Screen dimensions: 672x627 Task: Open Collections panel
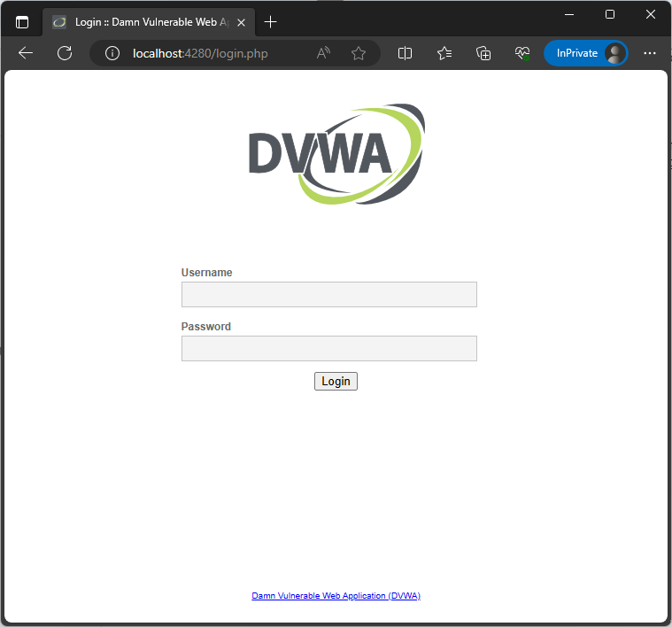point(483,53)
